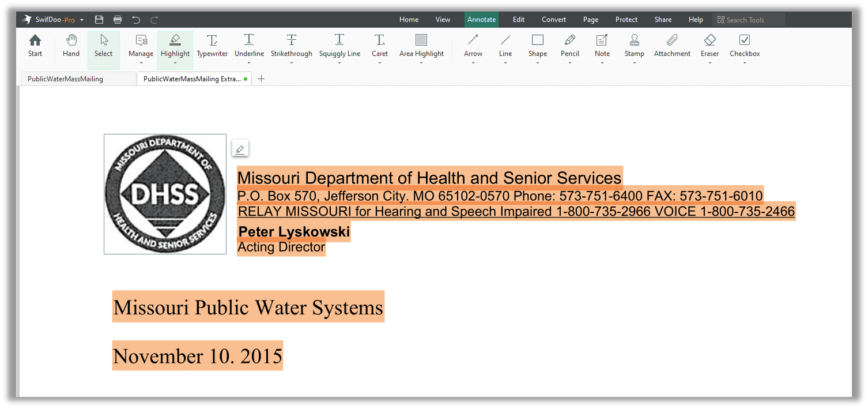
Task: Select the Checkbox tool icon
Action: (x=745, y=40)
